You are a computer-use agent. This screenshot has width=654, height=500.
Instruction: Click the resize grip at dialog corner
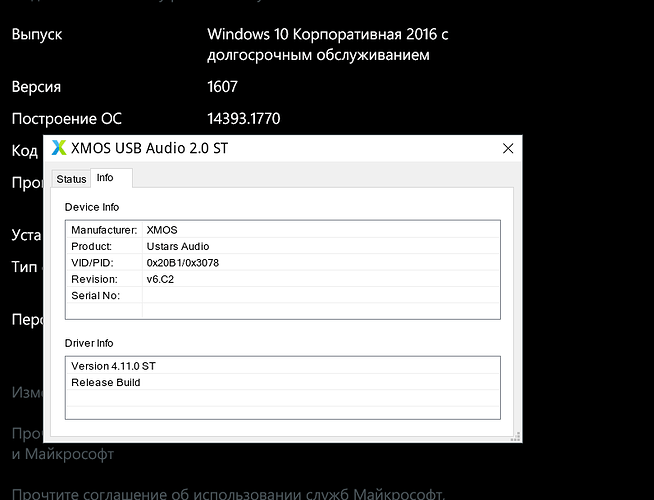click(x=516, y=436)
